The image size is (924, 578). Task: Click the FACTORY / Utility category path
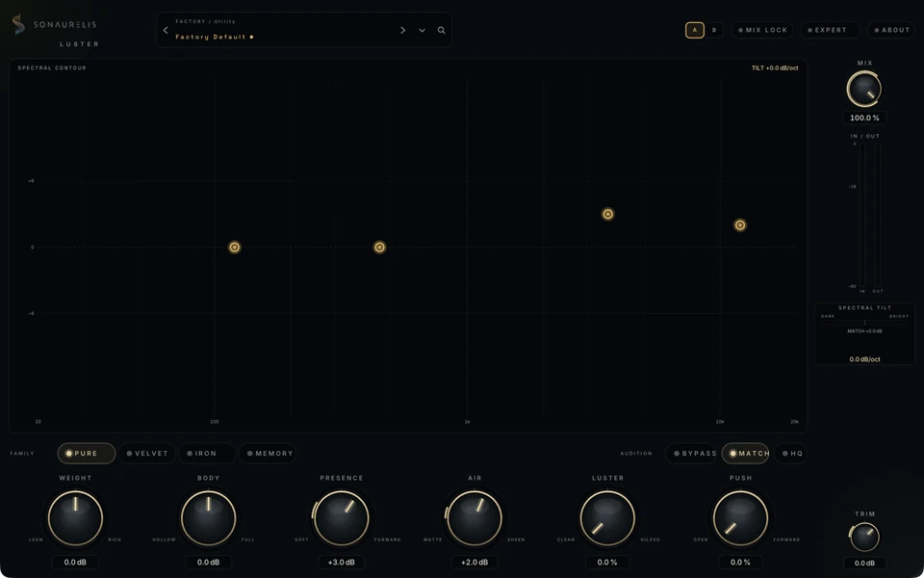[x=205, y=22]
